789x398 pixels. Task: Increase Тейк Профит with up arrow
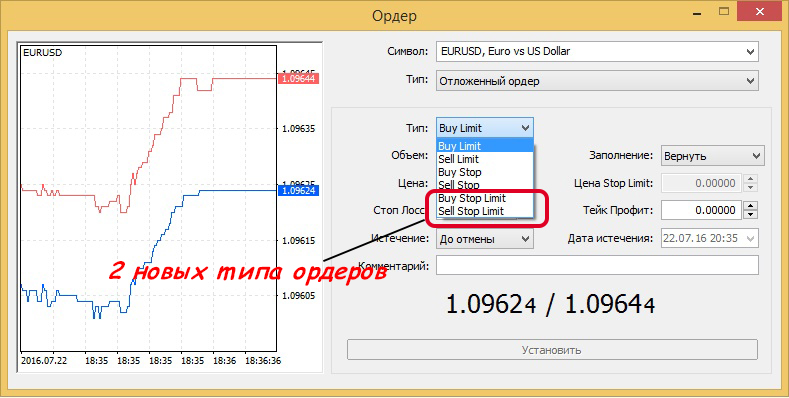(751, 205)
